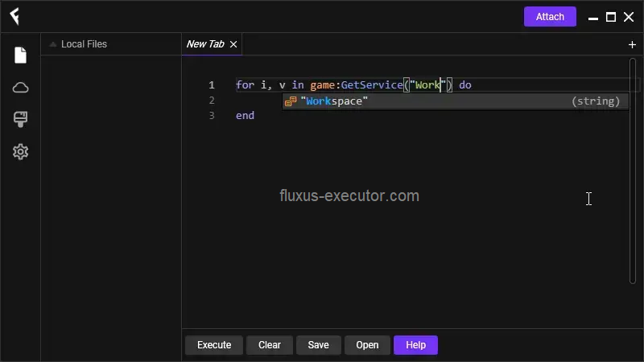
Task: Expand the Local Files tree
Action: pyautogui.click(x=53, y=44)
